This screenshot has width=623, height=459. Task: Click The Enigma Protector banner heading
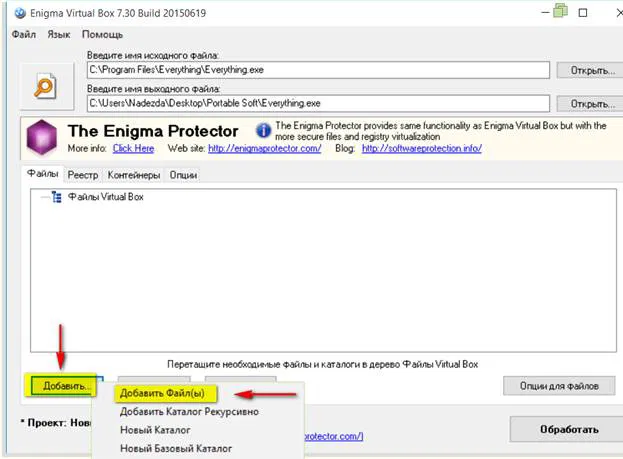[153, 131]
